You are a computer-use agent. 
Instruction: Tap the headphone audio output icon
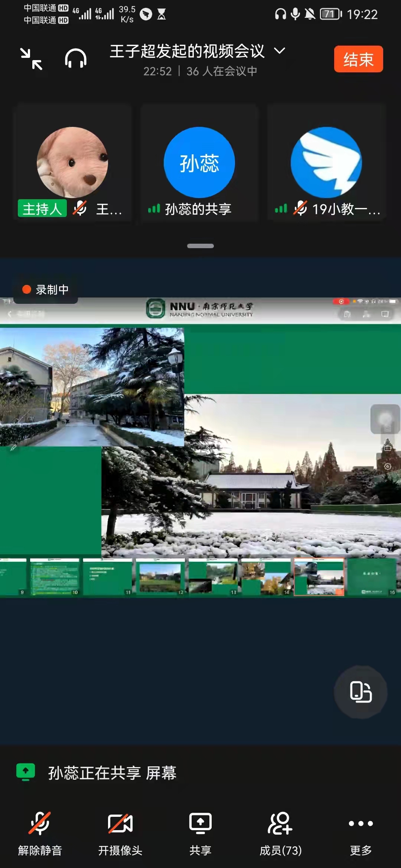click(x=76, y=59)
